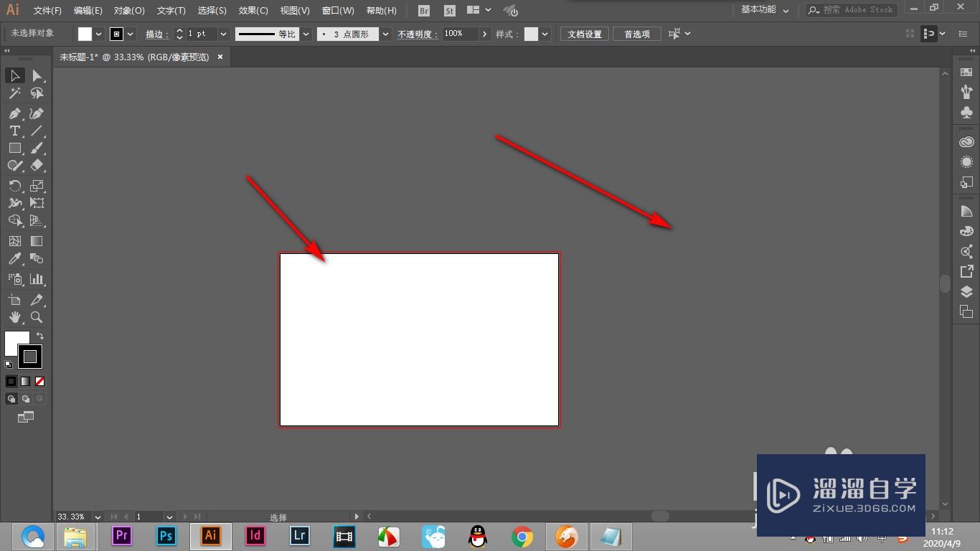Select the Mesh tool

tap(14, 241)
